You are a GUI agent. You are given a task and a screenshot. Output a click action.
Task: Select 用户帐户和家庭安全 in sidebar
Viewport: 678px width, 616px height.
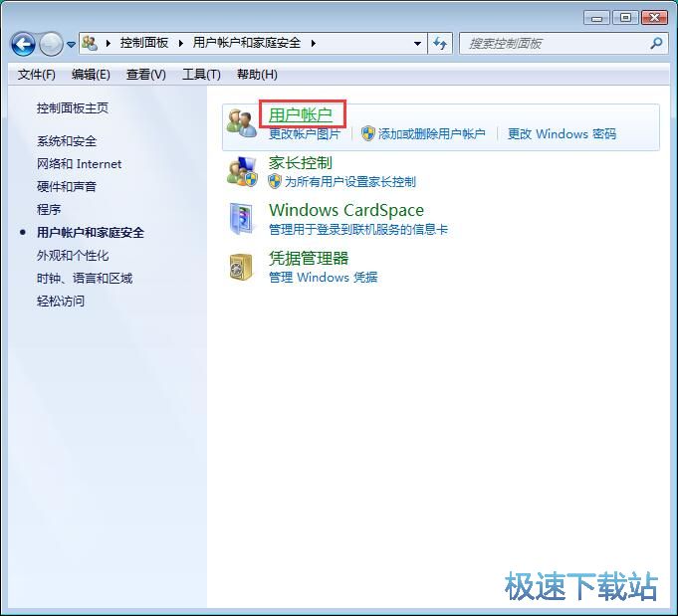click(x=91, y=233)
